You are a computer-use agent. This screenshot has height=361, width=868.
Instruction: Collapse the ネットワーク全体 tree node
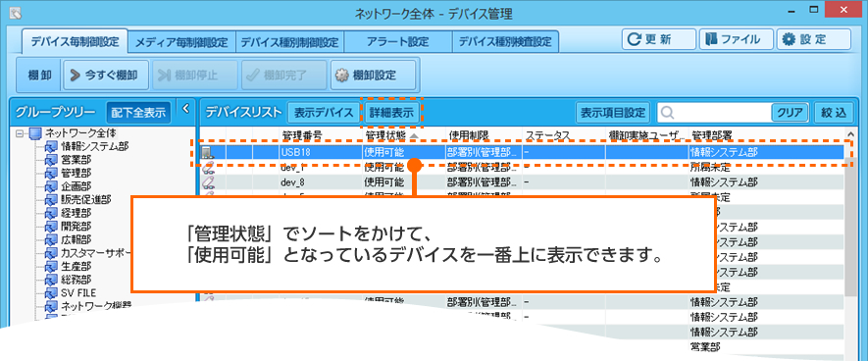click(20, 133)
